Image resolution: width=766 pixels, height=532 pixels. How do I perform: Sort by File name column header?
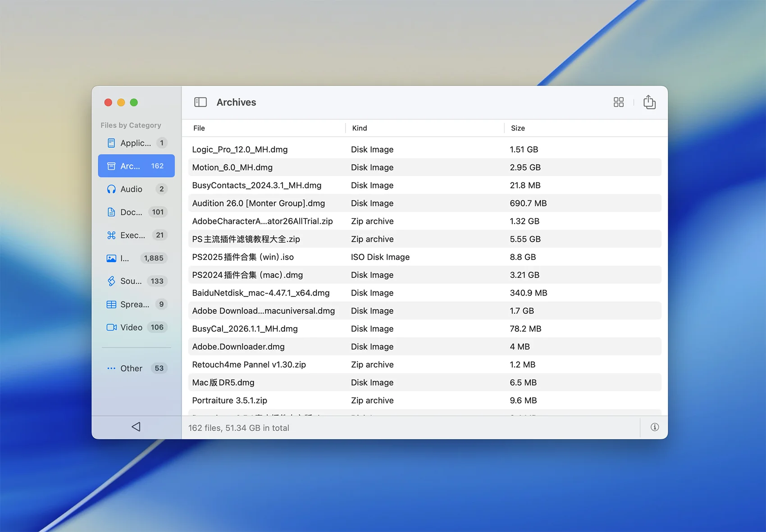199,128
